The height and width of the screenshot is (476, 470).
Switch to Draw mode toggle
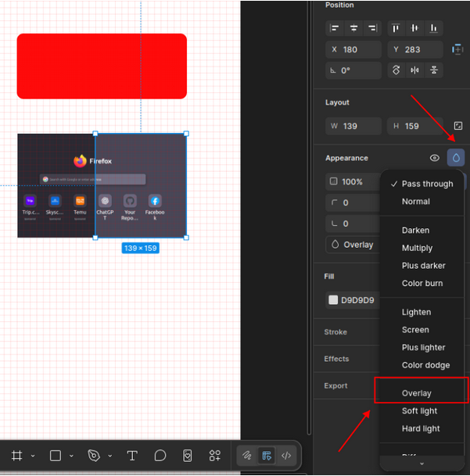click(x=247, y=456)
